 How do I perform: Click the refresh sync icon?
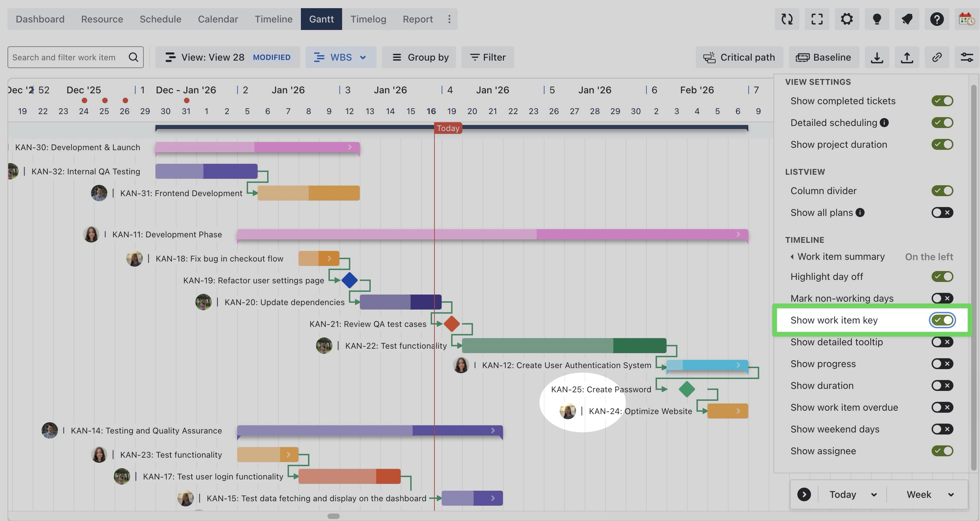787,19
